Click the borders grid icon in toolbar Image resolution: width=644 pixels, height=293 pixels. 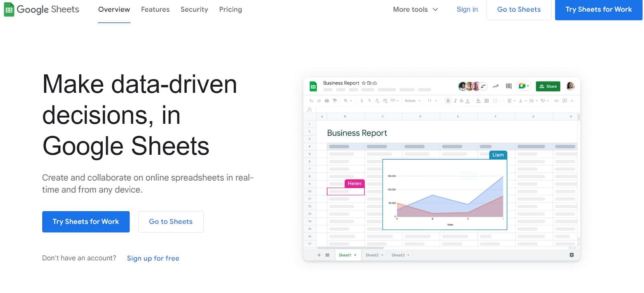point(487,101)
